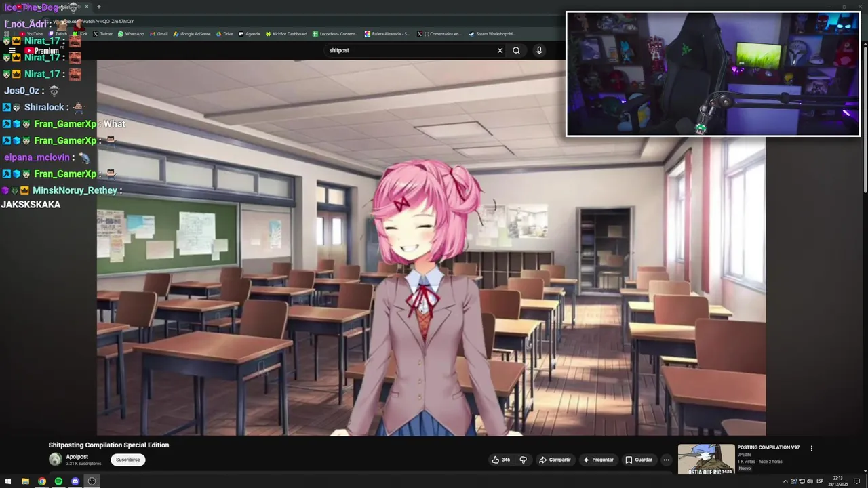The height and width of the screenshot is (488, 868).
Task: Open the Locochon Content bookmark
Action: (335, 33)
